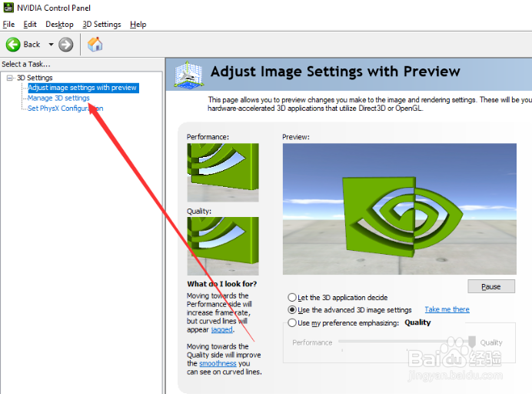Open the 3D Settings menu
532x394 pixels.
click(101, 25)
